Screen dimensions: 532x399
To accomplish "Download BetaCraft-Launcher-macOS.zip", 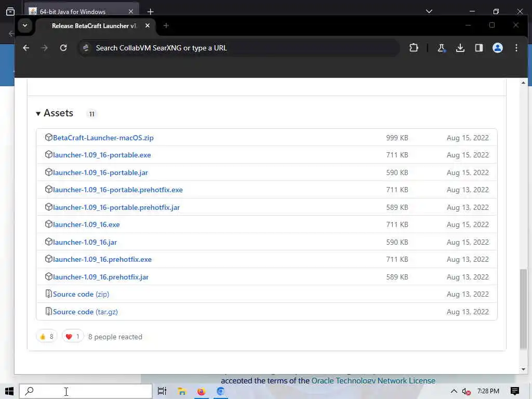I will 103,138.
